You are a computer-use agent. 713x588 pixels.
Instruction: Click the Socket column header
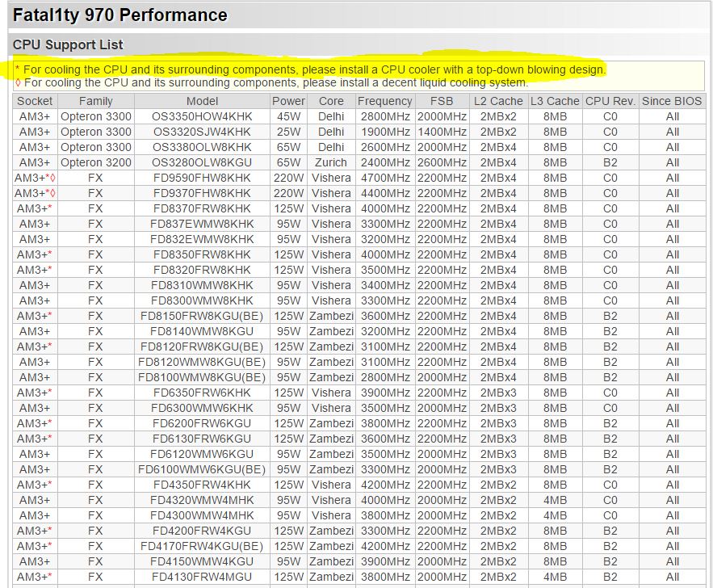click(x=35, y=101)
